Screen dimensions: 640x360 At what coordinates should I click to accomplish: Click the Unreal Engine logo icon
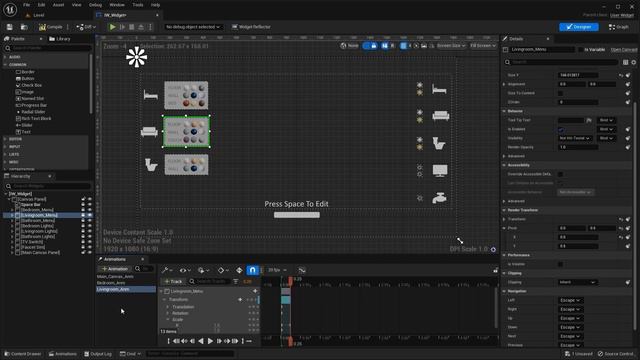pyautogui.click(x=10, y=9)
